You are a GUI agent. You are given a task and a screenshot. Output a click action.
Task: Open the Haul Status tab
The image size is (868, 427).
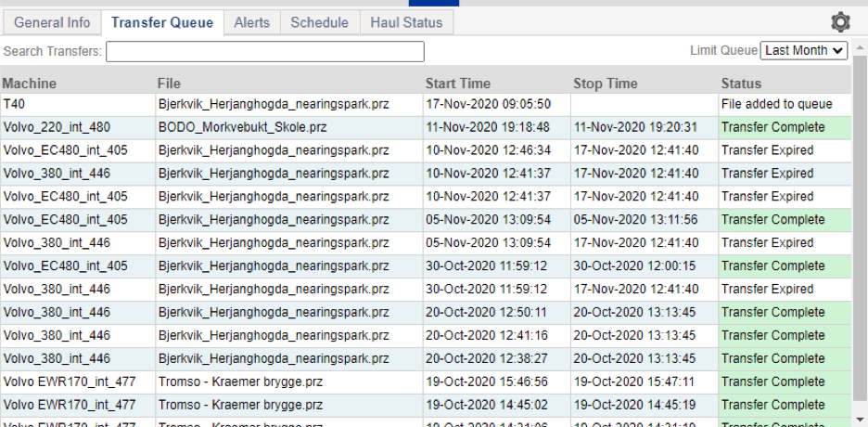406,22
